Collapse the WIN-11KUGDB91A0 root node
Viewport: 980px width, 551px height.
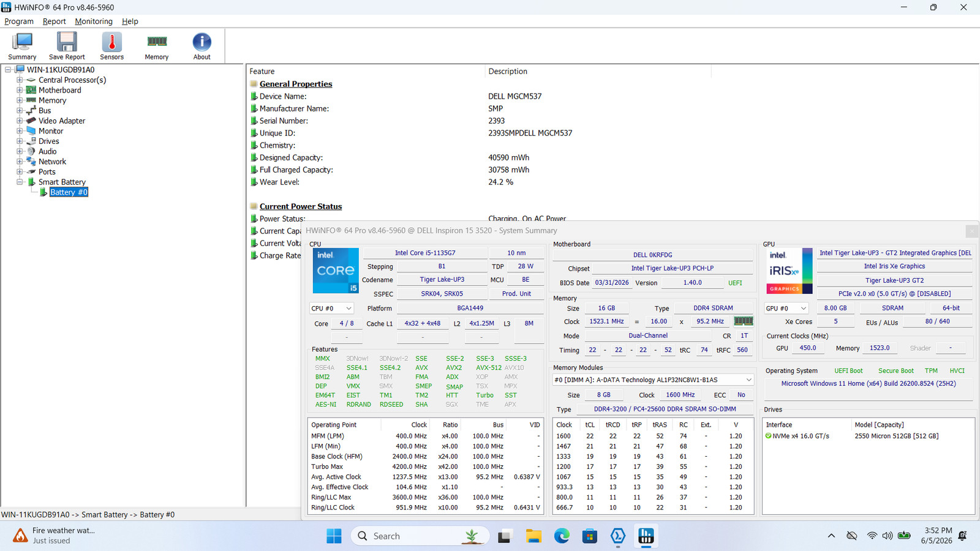click(8, 70)
